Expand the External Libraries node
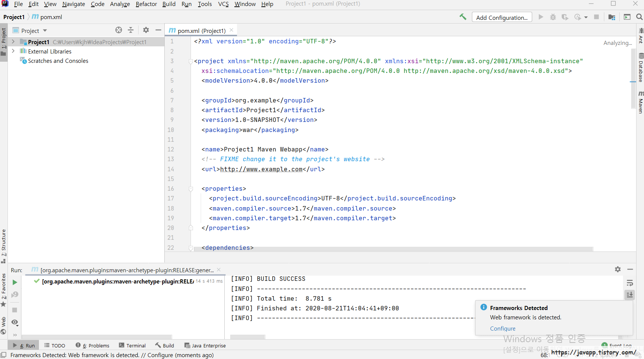 pyautogui.click(x=13, y=51)
